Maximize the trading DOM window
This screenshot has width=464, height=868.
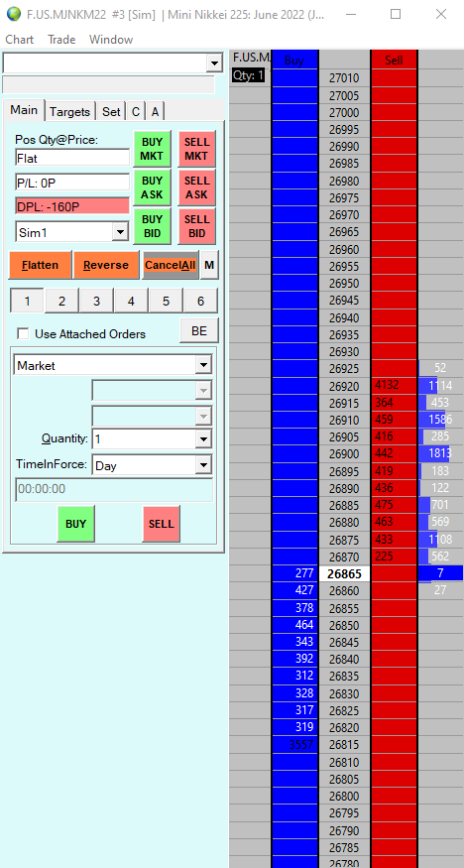396,14
